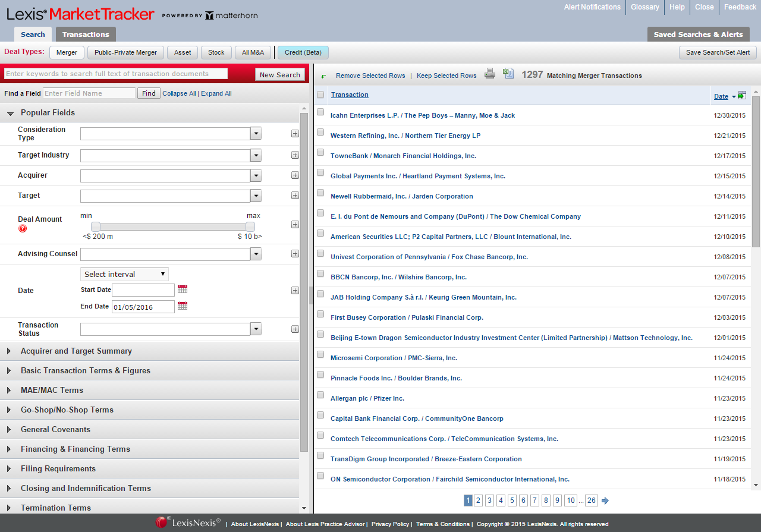Click the plus icon in the Date field row
The width and height of the screenshot is (761, 532).
pyautogui.click(x=295, y=291)
